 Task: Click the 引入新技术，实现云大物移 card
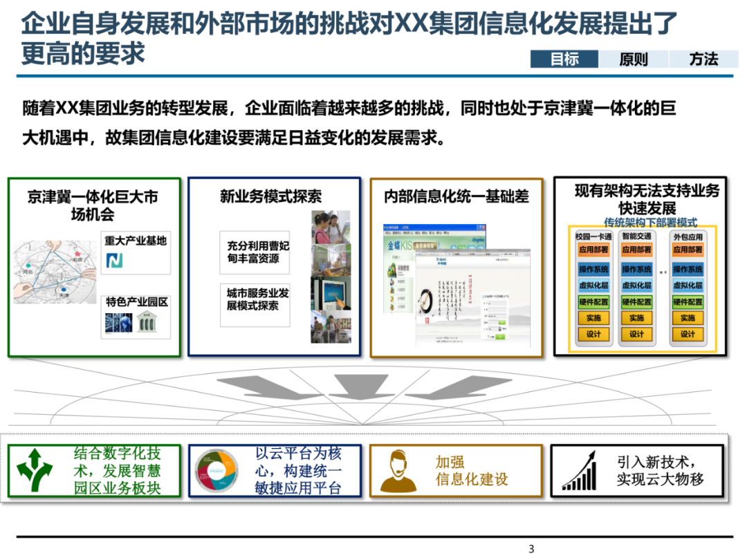pos(637,471)
